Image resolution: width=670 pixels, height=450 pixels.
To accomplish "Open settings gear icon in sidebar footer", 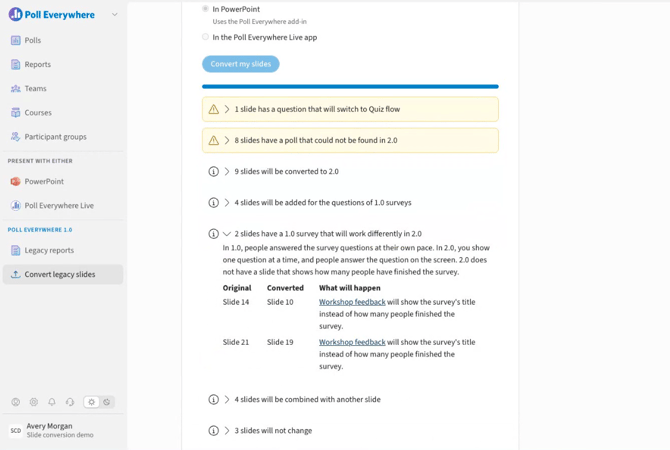I will tap(34, 402).
